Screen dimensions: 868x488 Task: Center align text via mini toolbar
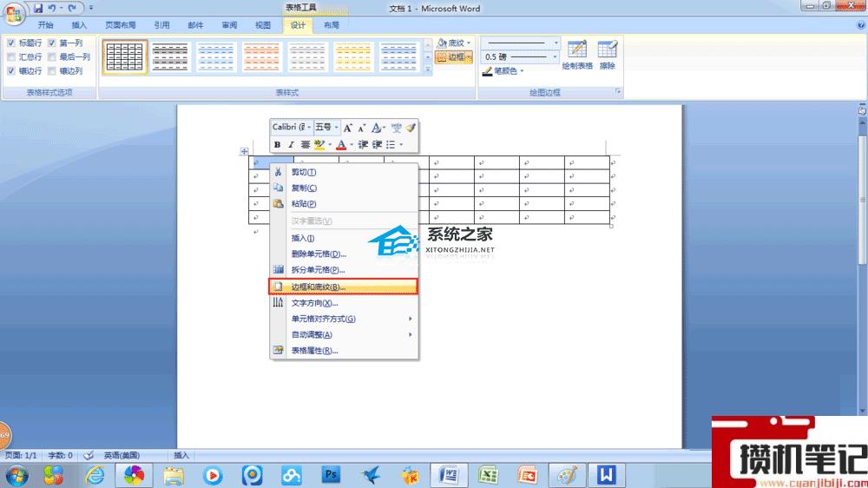(x=305, y=144)
